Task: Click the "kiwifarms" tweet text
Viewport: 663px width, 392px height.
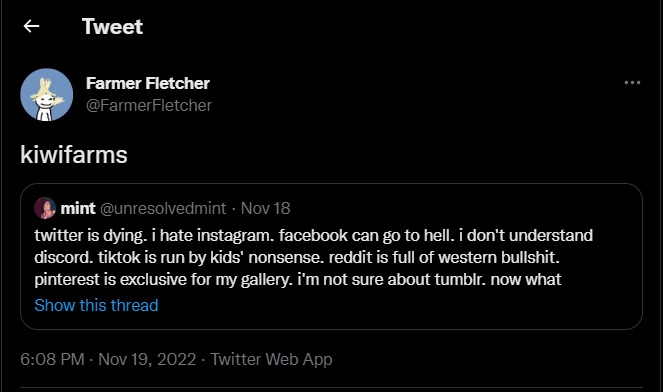Action: coord(74,154)
